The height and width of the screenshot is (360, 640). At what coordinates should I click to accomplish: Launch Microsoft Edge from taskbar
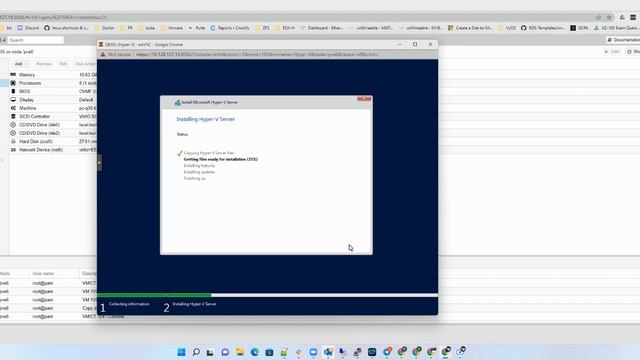coord(254,352)
